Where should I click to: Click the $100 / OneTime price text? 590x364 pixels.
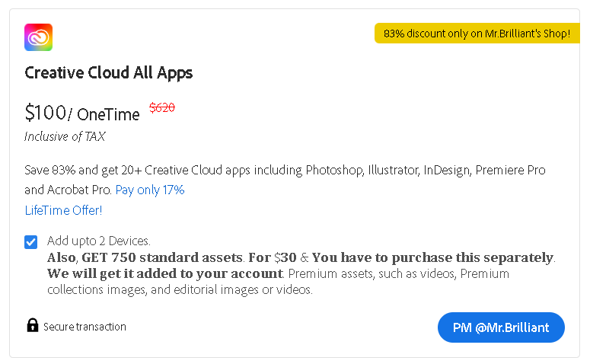(82, 113)
